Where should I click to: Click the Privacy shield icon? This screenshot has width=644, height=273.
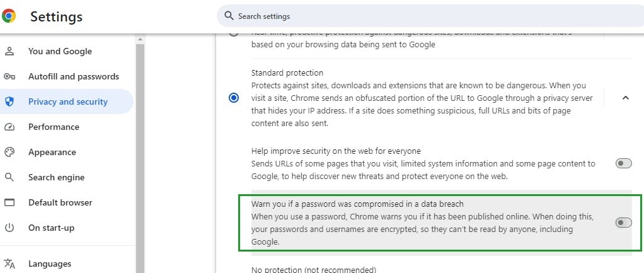pos(9,102)
